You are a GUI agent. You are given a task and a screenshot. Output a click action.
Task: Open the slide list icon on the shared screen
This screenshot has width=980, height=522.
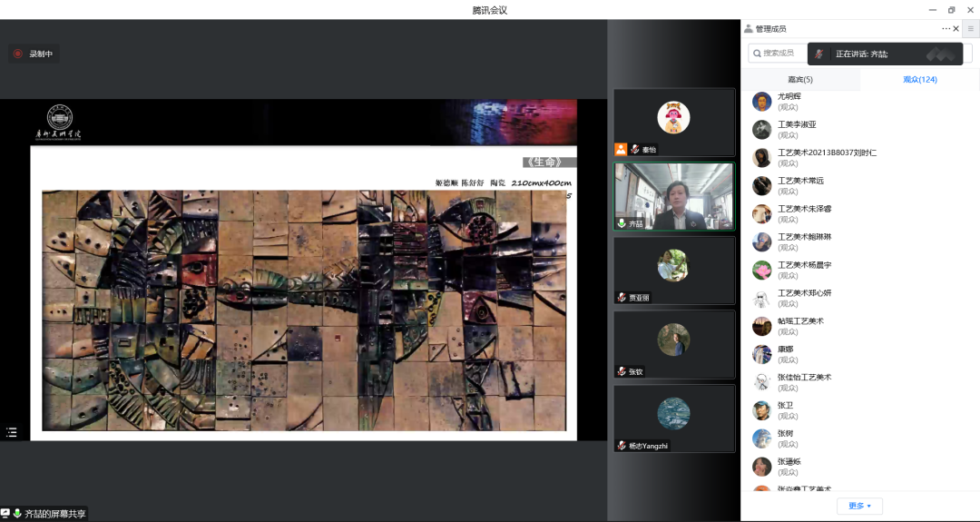(12, 432)
